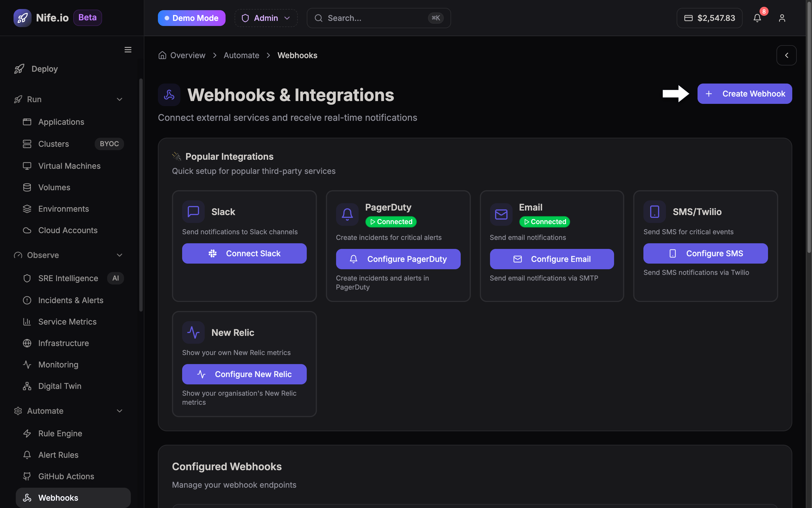Screen dimensions: 812x508
Task: Collapse sidebar with hamburger menu icon
Action: 128,50
